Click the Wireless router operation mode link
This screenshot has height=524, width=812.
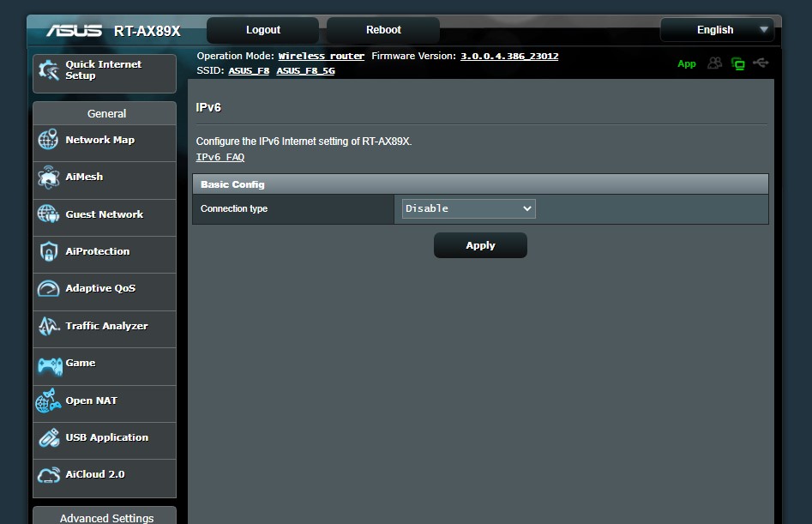pyautogui.click(x=321, y=56)
